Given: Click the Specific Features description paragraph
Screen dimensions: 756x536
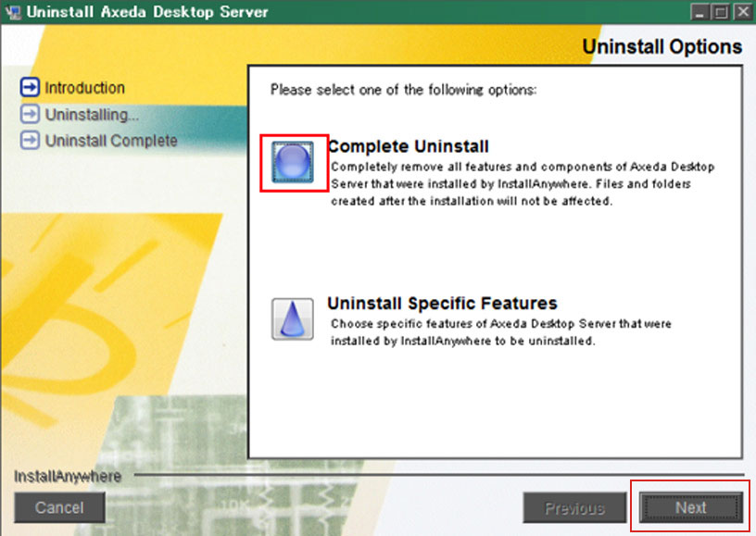Looking at the screenshot, I should coord(501,332).
